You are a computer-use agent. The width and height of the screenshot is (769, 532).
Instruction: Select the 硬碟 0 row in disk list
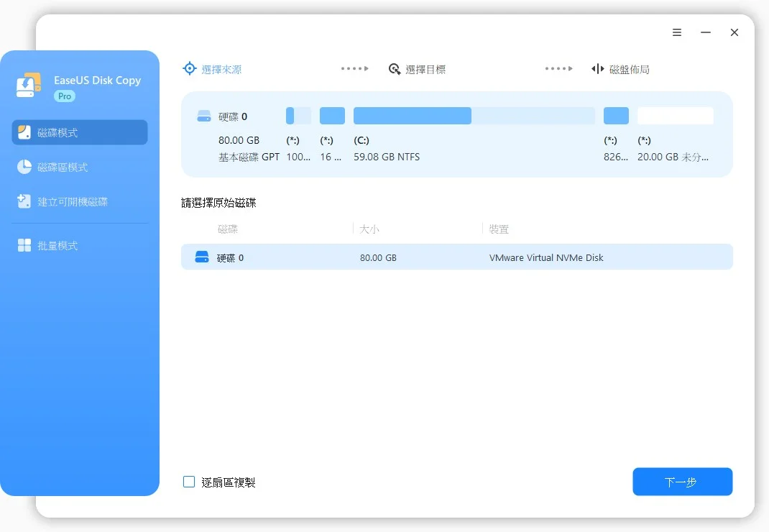[456, 257]
